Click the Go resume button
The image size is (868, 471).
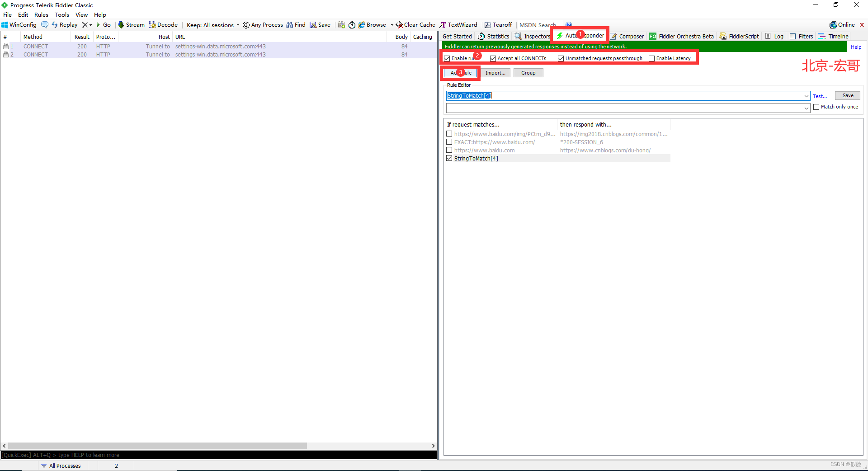[x=104, y=25]
